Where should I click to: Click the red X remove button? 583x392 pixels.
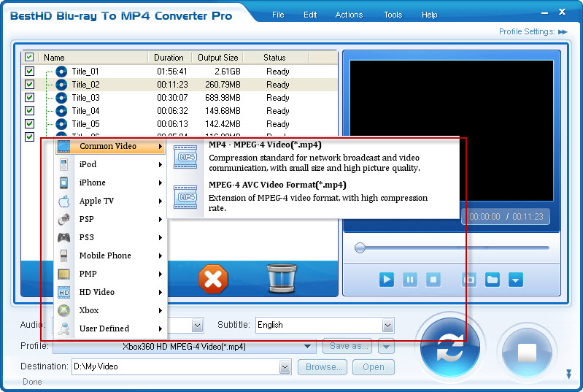[213, 279]
